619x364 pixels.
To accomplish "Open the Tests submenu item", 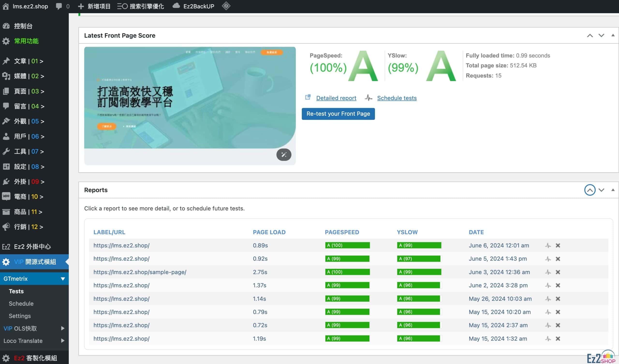I will click(x=16, y=291).
